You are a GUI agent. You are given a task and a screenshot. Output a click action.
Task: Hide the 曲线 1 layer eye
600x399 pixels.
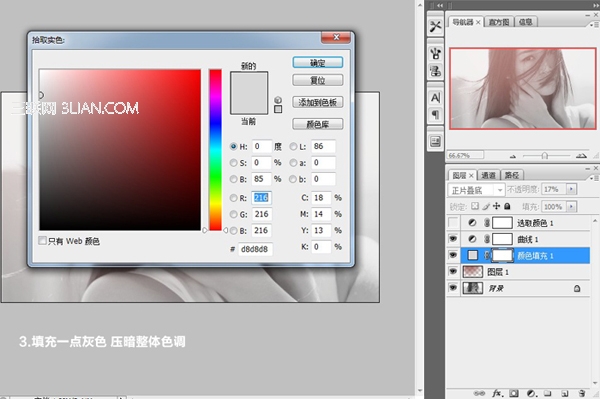pos(453,239)
